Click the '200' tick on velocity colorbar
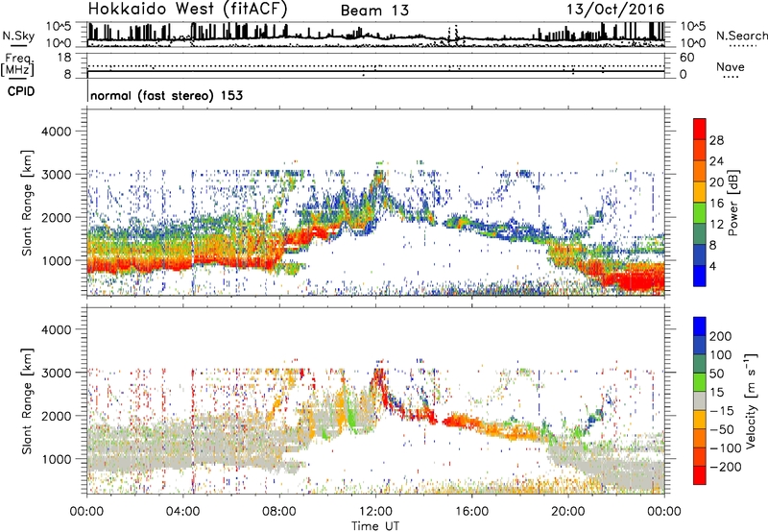Viewport: 768px width, 532px height. pyautogui.click(x=721, y=336)
